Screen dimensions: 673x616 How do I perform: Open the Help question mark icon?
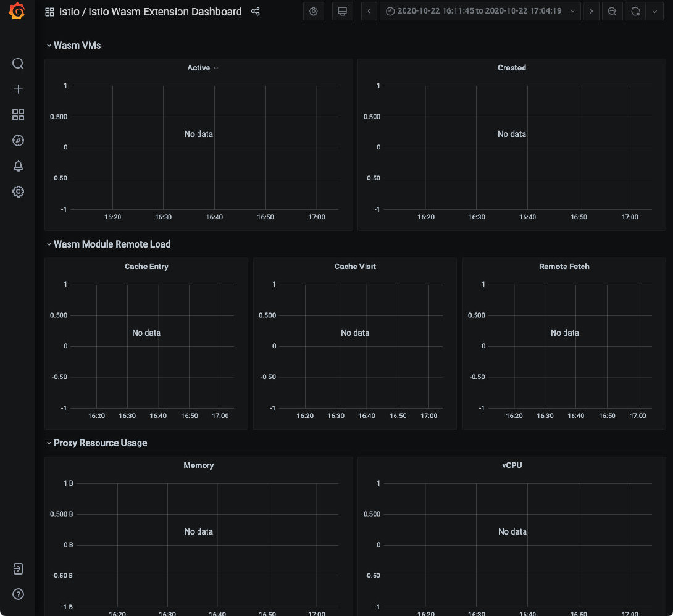tap(18, 594)
